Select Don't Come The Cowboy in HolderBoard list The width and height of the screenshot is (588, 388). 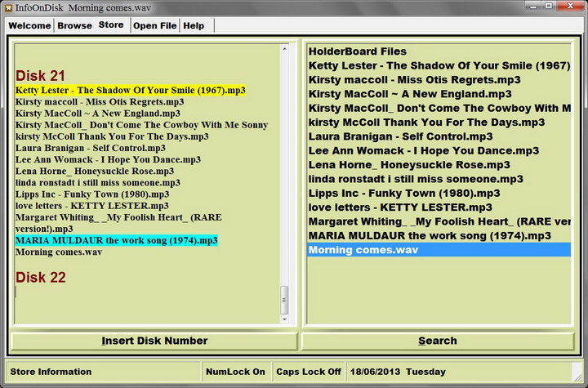pos(439,109)
